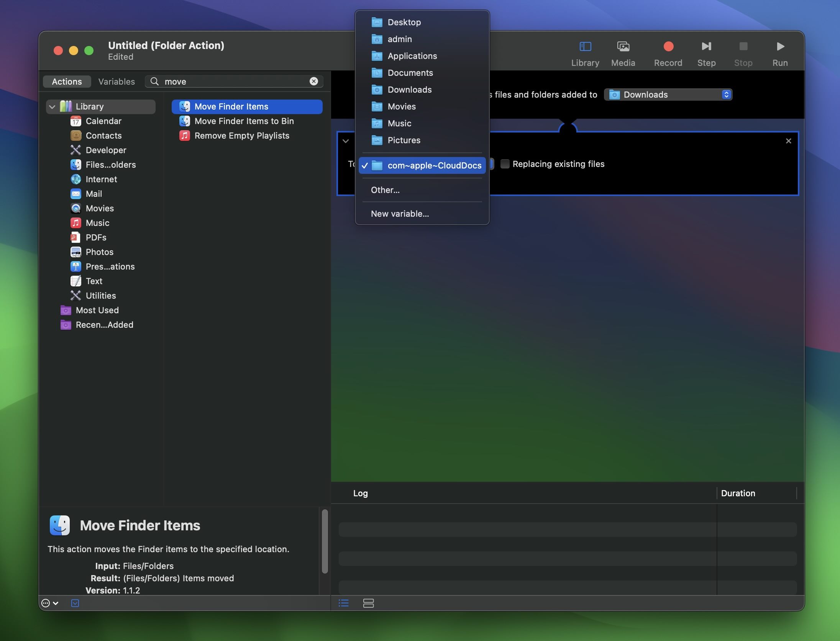This screenshot has width=840, height=641.
Task: Select the Recently Added folder
Action: (104, 325)
